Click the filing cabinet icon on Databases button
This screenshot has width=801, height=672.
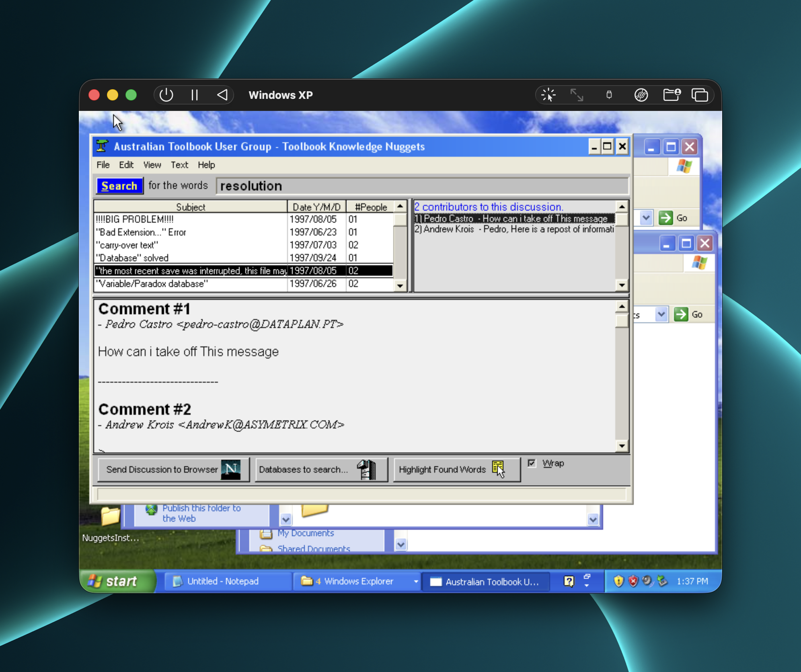tap(366, 469)
